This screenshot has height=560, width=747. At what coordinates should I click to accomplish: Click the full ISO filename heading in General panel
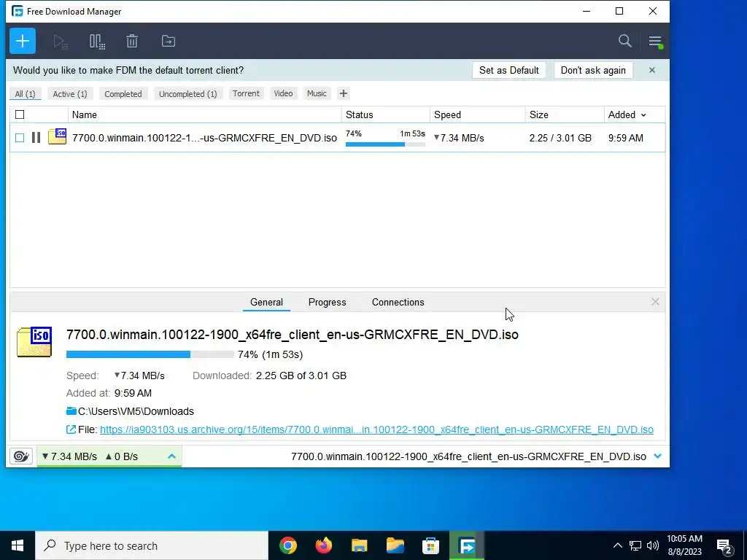point(292,335)
